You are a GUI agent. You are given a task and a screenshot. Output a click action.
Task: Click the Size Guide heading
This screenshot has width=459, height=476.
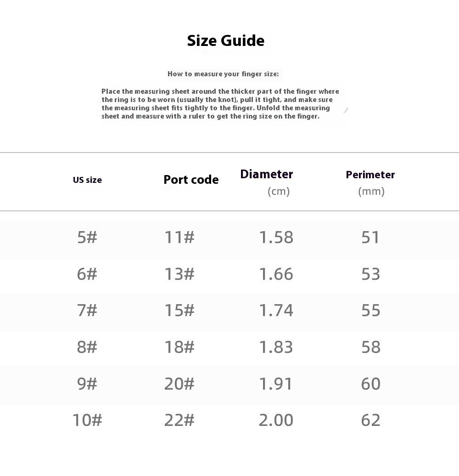[x=225, y=41]
